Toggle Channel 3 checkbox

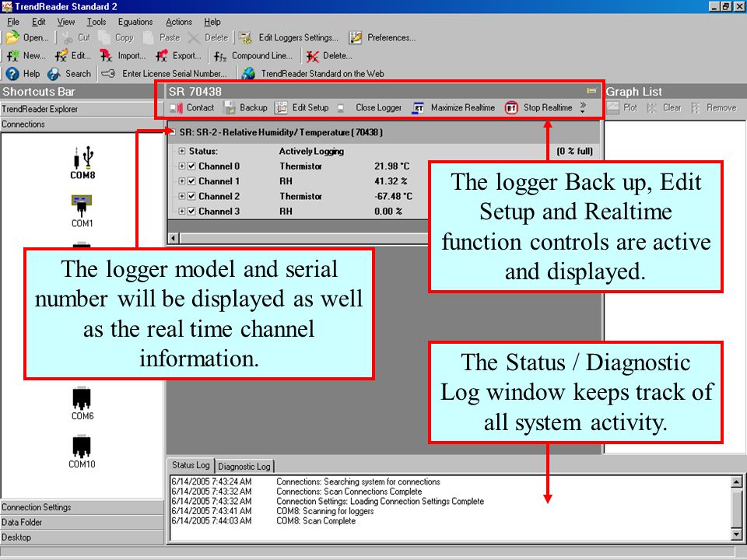(191, 212)
